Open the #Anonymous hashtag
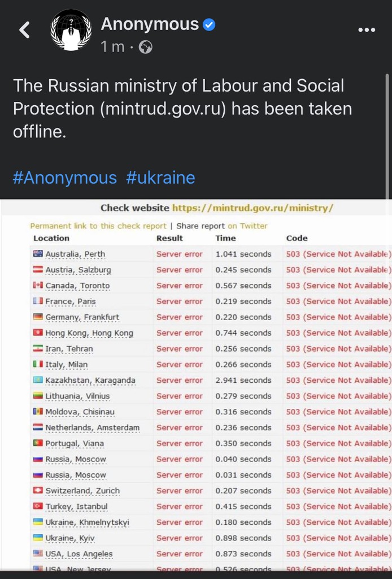This screenshot has width=392, height=579. coord(64,178)
